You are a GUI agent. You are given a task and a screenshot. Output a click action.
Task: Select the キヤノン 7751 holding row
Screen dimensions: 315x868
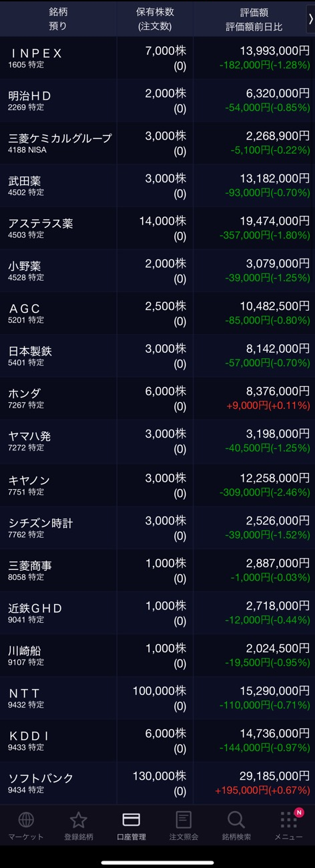157,484
